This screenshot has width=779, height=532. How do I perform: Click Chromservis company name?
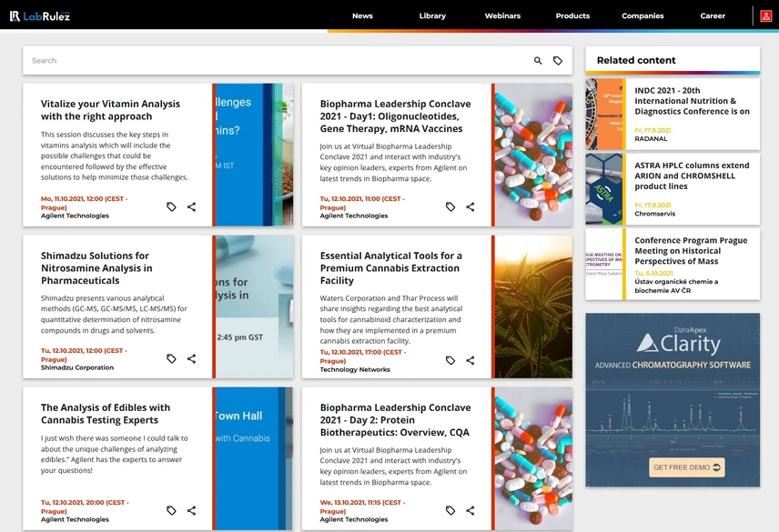[x=655, y=214]
